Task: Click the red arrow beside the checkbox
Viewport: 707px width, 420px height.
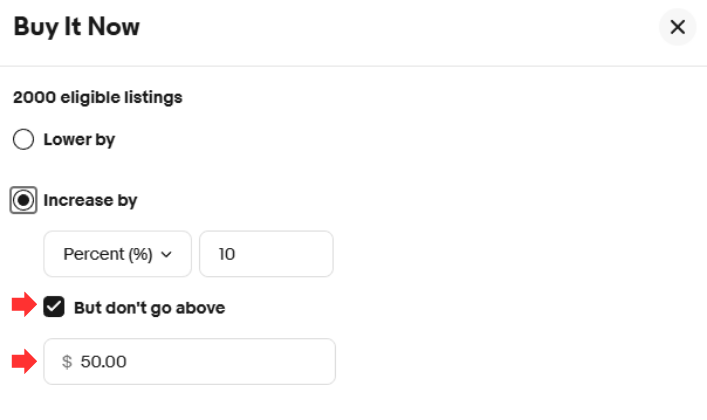Action: tap(23, 306)
